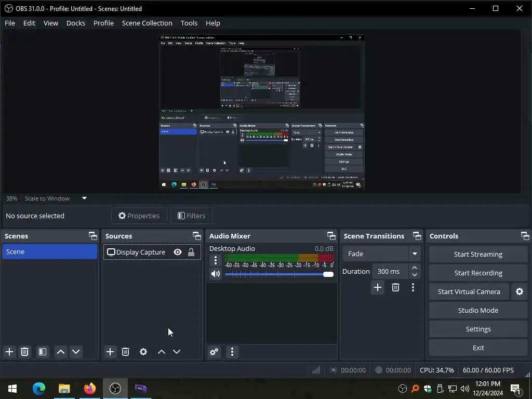This screenshot has height=399, width=532.
Task: Lock the Display Capture source
Action: [191, 252]
